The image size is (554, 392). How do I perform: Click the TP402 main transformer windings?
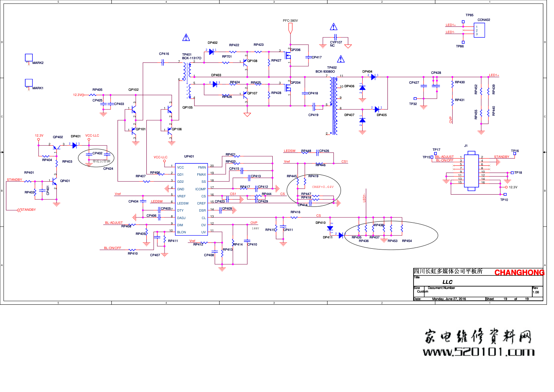point(333,105)
